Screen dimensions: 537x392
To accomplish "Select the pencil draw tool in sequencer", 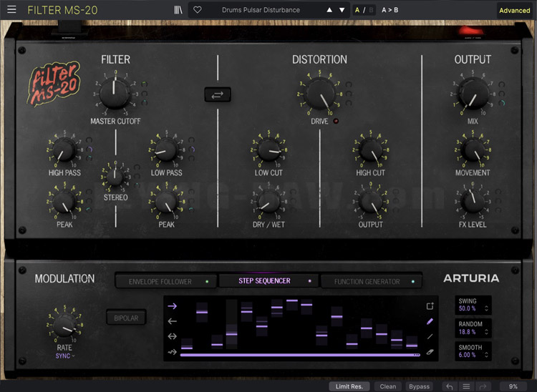I will point(430,321).
